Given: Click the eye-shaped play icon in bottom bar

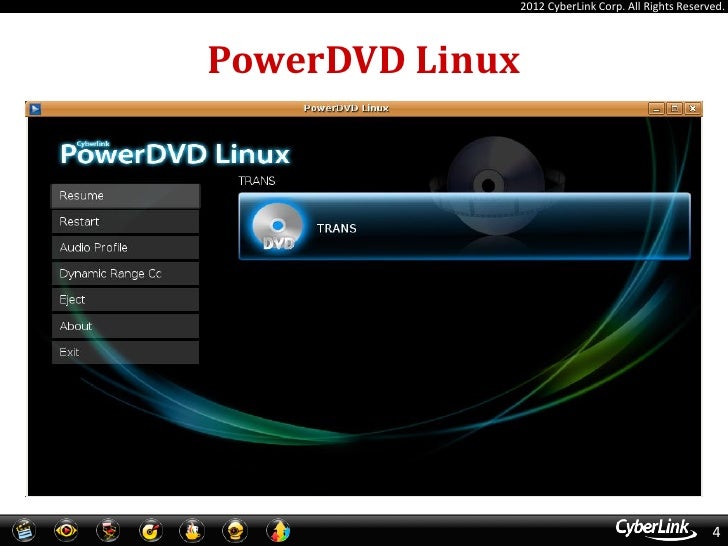Looking at the screenshot, I should (66, 530).
